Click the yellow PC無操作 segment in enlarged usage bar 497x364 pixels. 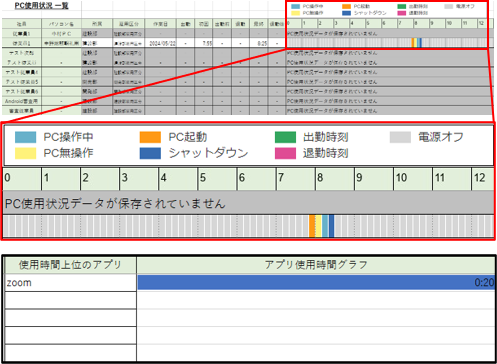[319, 226]
